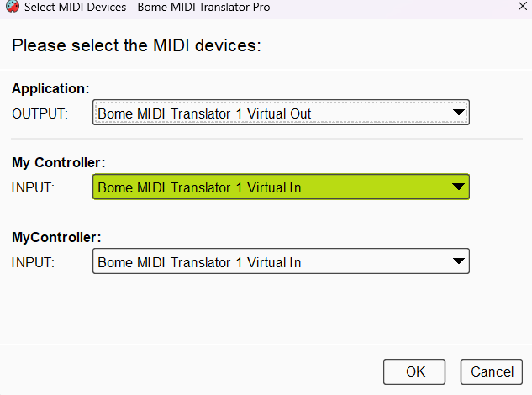
Task: Select the bold "Application:" section label
Action: [x=50, y=88]
